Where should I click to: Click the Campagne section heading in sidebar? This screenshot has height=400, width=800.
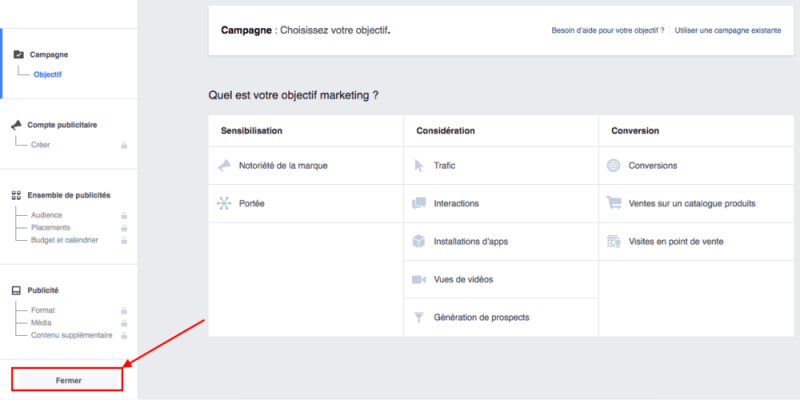point(49,55)
